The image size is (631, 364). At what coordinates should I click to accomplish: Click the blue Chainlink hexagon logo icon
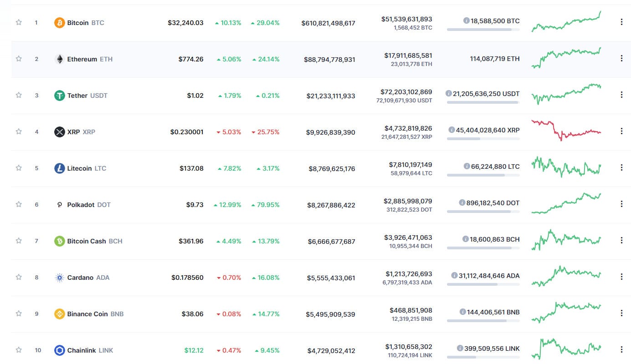point(60,350)
